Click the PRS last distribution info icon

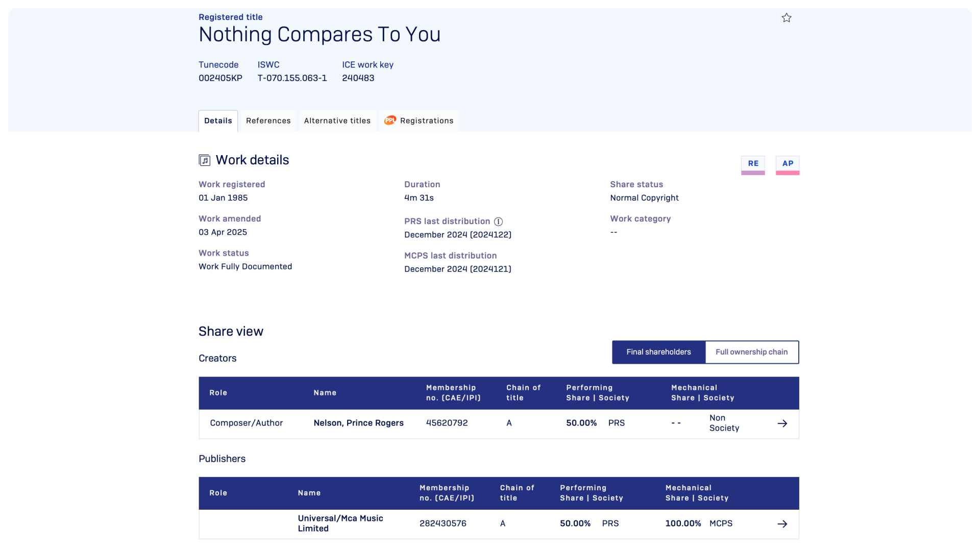(x=499, y=221)
